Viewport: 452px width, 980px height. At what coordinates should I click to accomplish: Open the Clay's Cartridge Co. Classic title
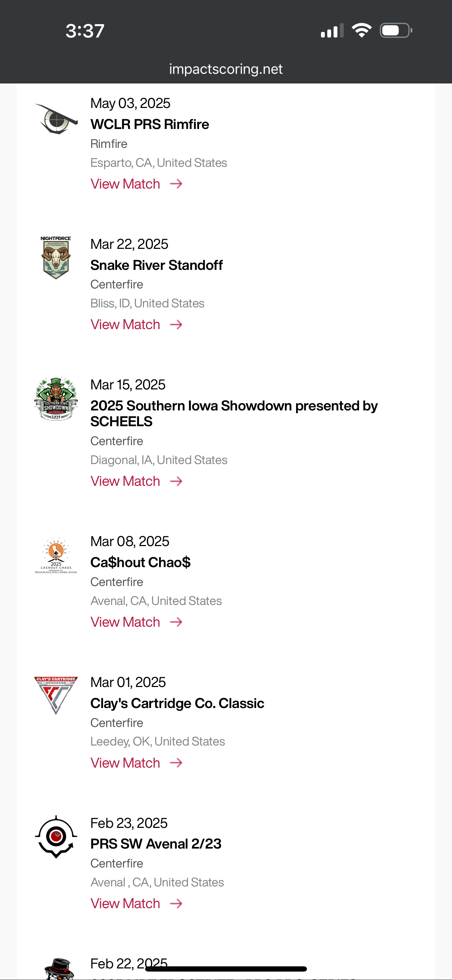(x=177, y=703)
